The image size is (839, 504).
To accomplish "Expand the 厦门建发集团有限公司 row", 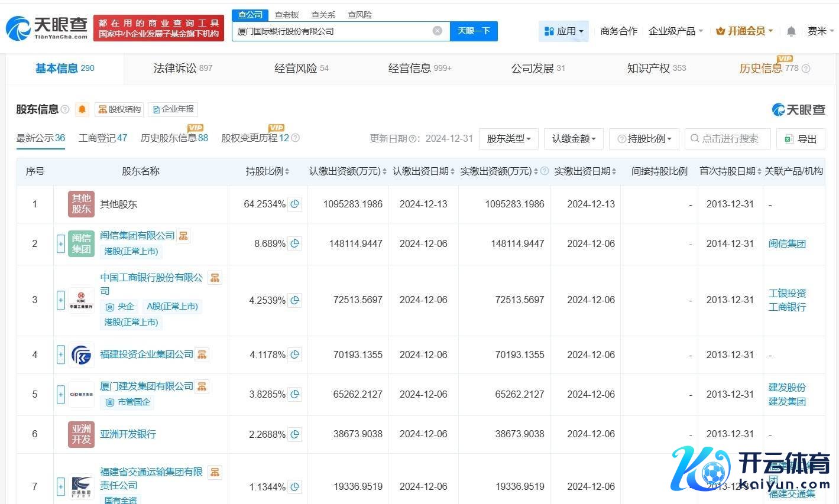I will (x=60, y=394).
